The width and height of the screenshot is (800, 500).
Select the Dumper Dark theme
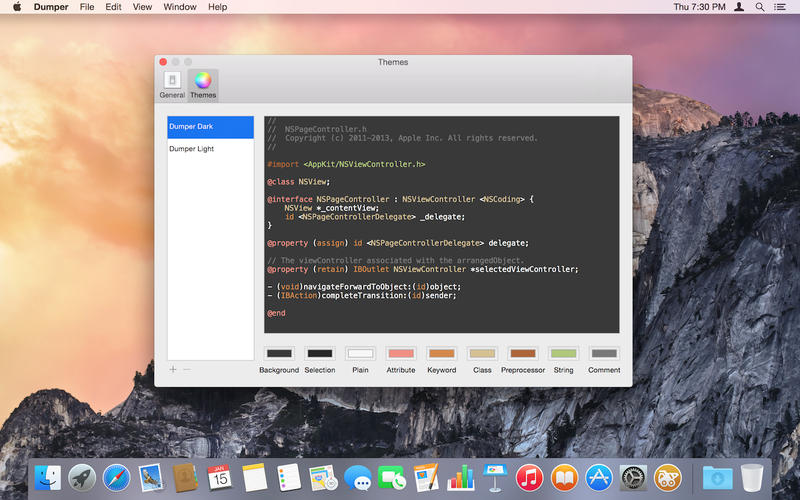tap(210, 127)
